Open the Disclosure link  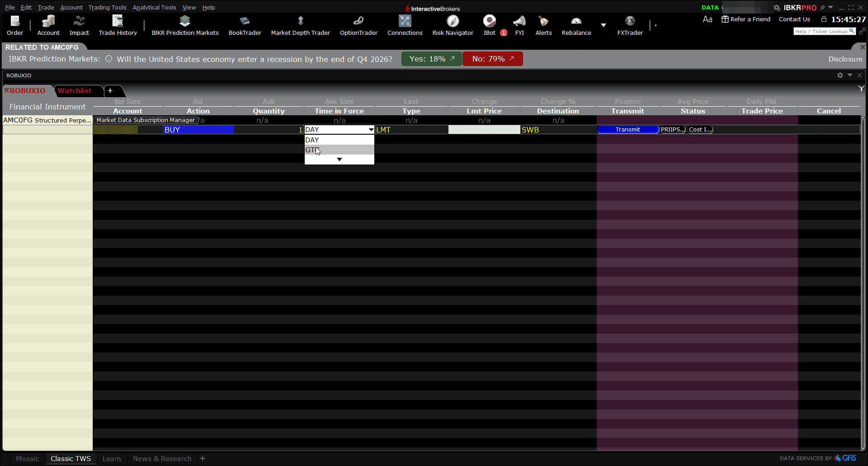point(845,59)
